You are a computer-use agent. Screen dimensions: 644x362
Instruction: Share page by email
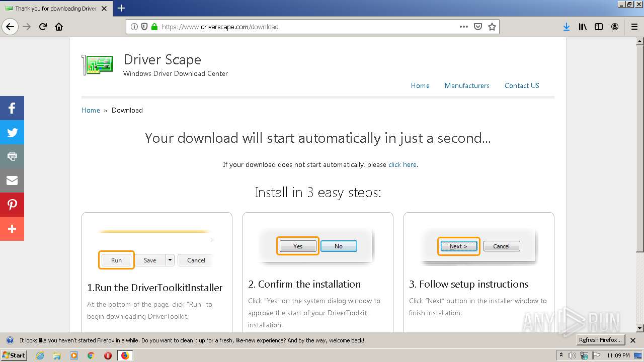12,180
